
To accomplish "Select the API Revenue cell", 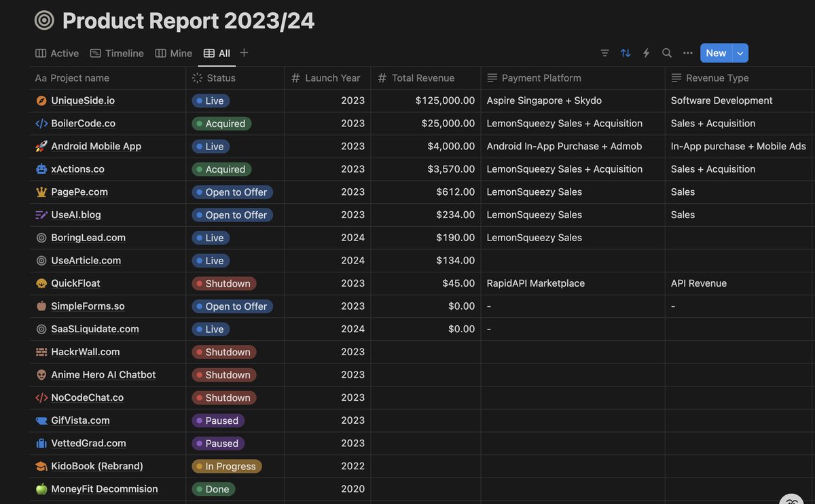I will click(x=739, y=283).
